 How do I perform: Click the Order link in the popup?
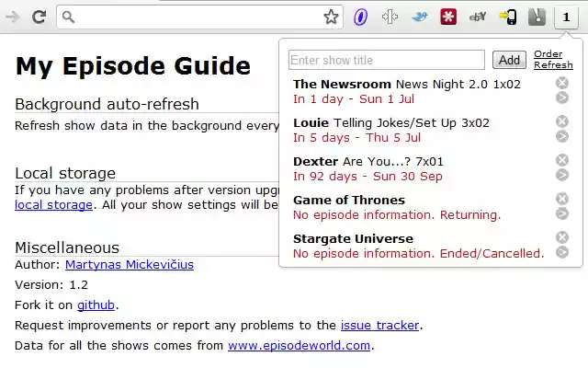(548, 54)
